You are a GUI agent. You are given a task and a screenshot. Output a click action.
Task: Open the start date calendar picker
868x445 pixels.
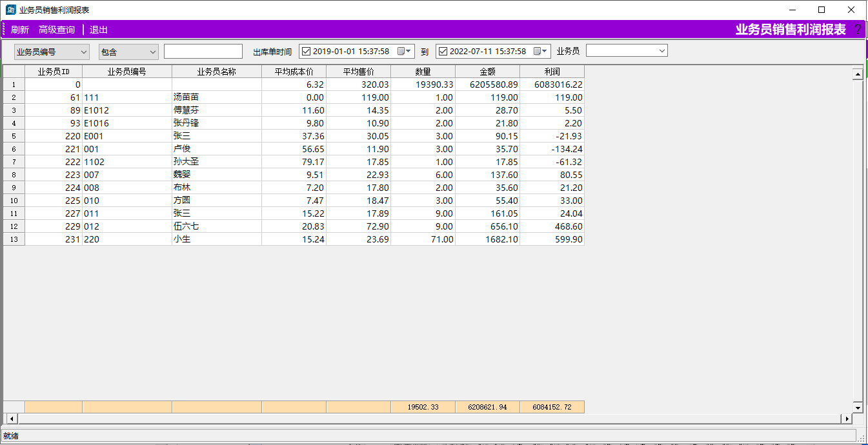coord(404,52)
